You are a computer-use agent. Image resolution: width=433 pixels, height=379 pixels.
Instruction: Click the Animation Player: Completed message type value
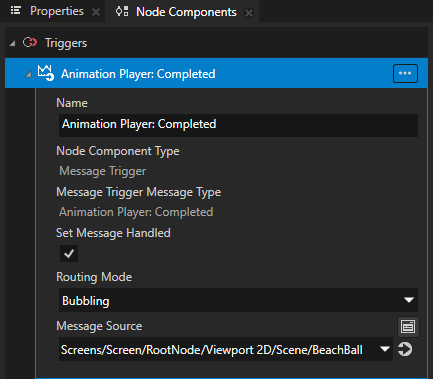click(x=136, y=212)
